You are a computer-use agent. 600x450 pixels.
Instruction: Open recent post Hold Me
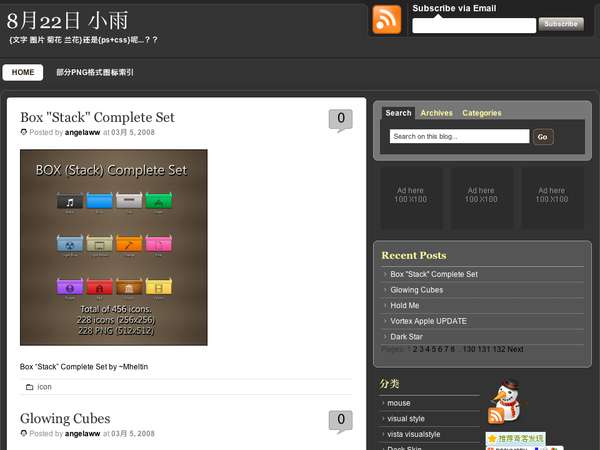tap(405, 305)
